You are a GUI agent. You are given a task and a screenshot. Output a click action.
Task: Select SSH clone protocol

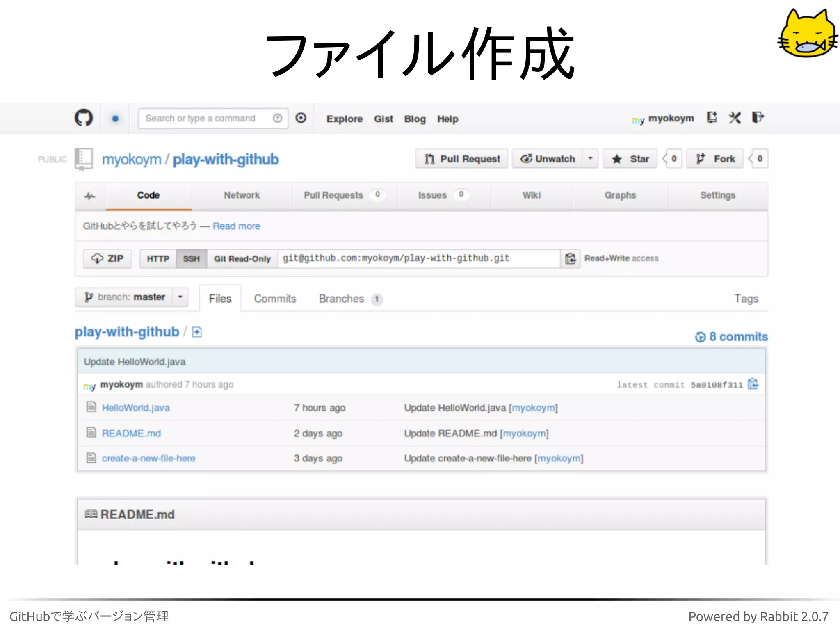(192, 259)
